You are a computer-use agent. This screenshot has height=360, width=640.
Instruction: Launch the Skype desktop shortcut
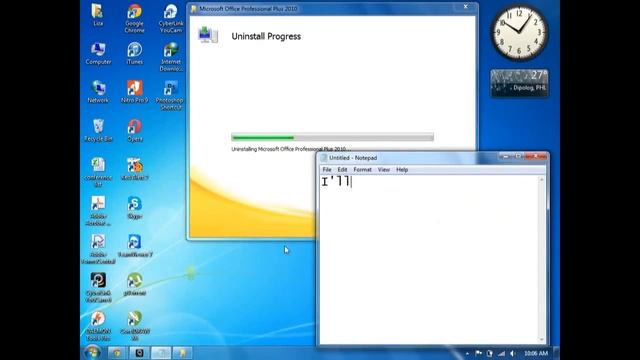[134, 207]
